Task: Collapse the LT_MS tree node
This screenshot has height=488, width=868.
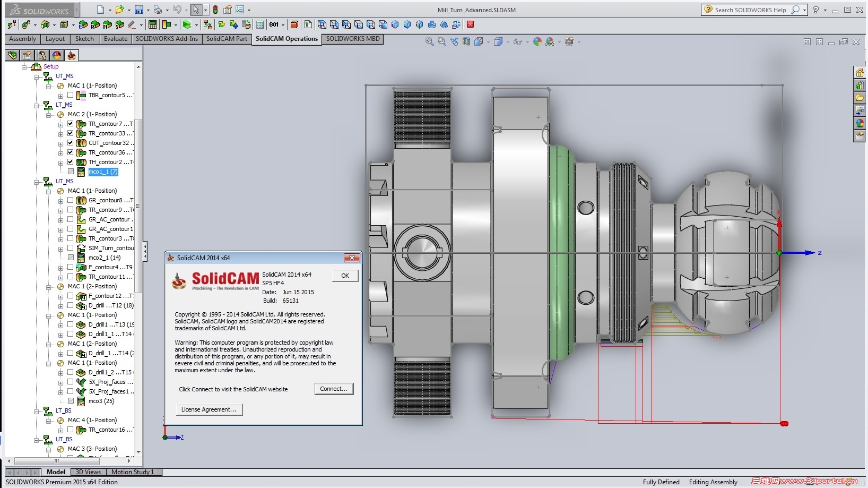Action: (37, 105)
